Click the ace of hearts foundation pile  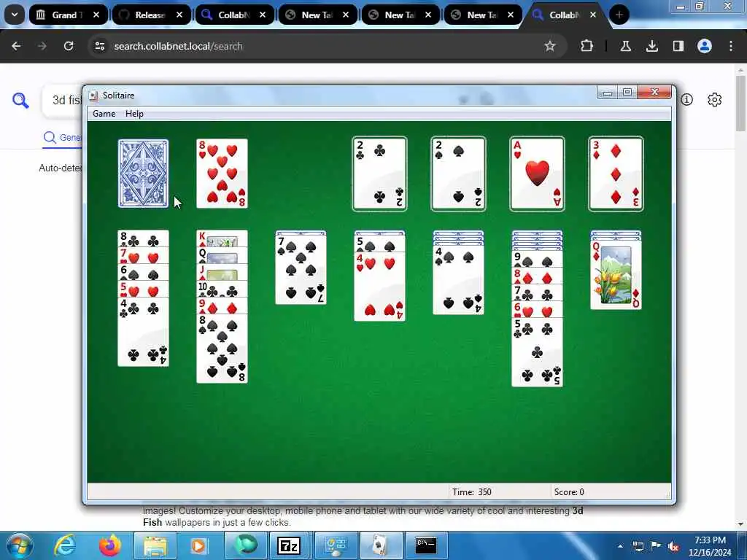[x=537, y=174]
